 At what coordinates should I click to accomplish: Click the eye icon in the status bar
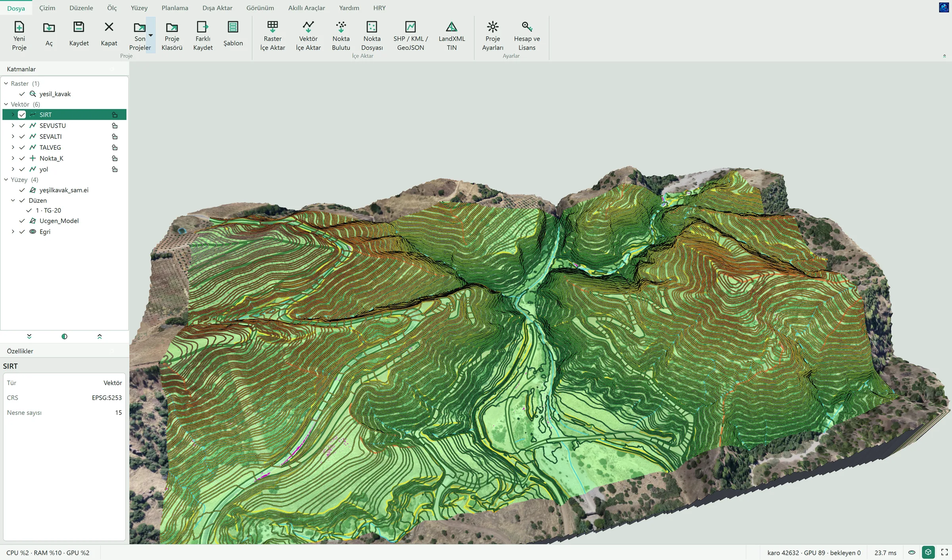tap(912, 552)
